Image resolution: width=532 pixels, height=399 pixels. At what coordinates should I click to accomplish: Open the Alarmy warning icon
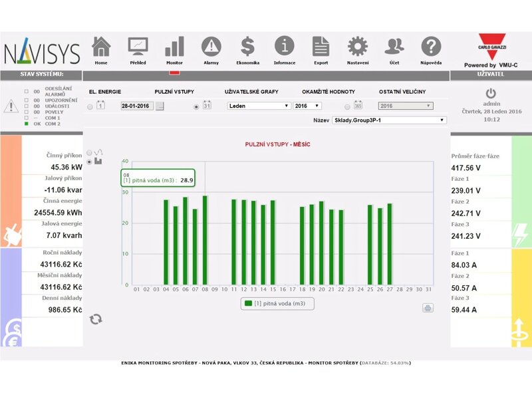click(x=211, y=48)
